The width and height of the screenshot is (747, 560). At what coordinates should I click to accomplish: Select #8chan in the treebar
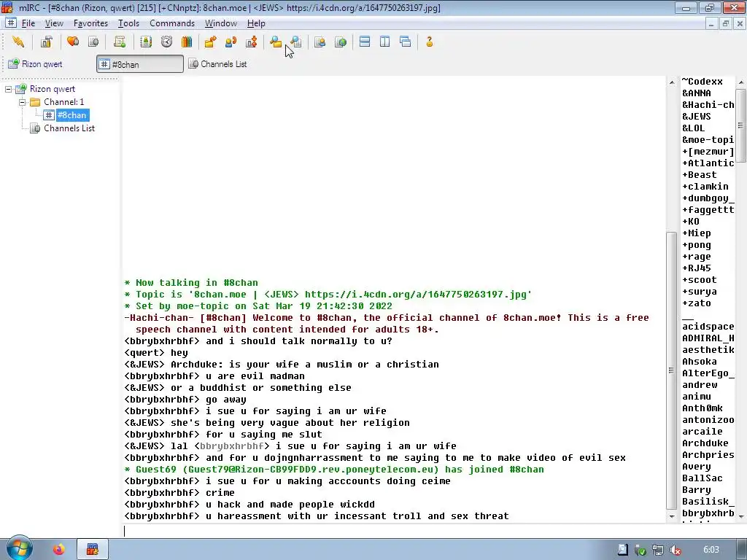[x=72, y=115]
